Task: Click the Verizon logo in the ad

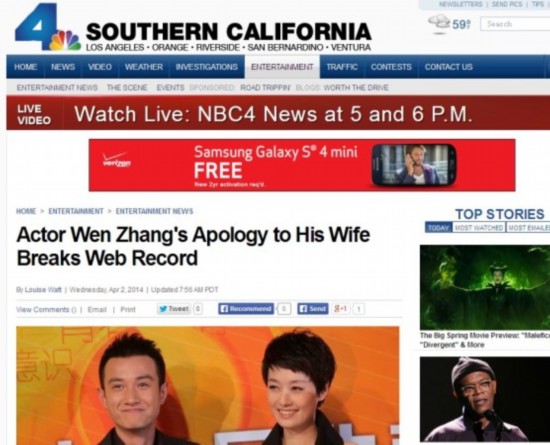Action: [117, 160]
